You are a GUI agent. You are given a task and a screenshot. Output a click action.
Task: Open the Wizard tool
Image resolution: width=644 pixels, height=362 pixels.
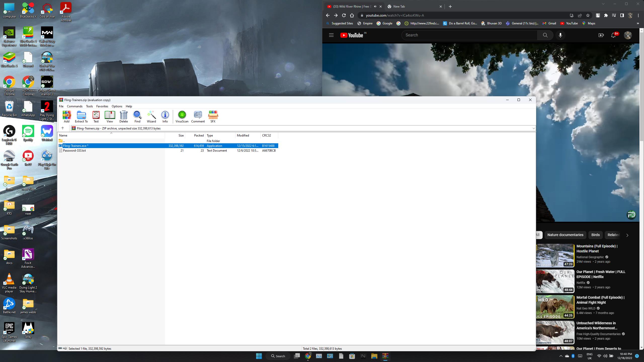click(x=151, y=117)
